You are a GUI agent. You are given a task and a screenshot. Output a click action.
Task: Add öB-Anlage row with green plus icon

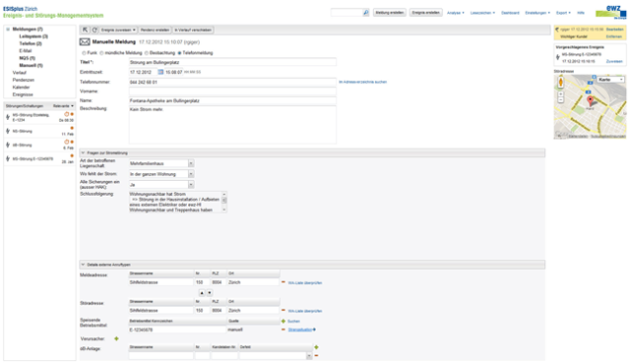coord(316,347)
